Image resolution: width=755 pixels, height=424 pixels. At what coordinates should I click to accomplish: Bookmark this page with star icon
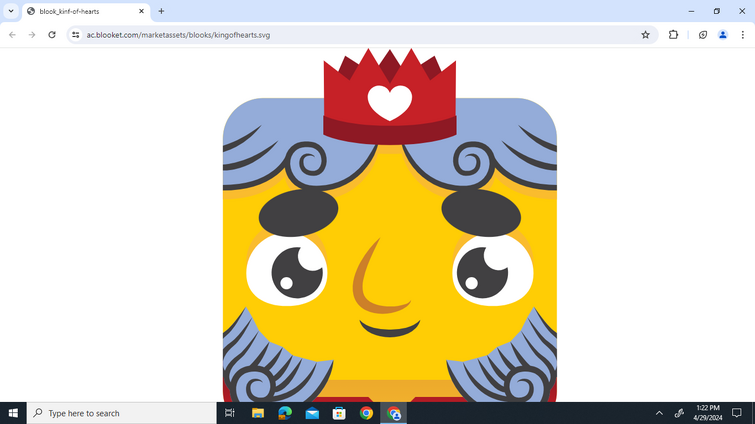pyautogui.click(x=645, y=35)
